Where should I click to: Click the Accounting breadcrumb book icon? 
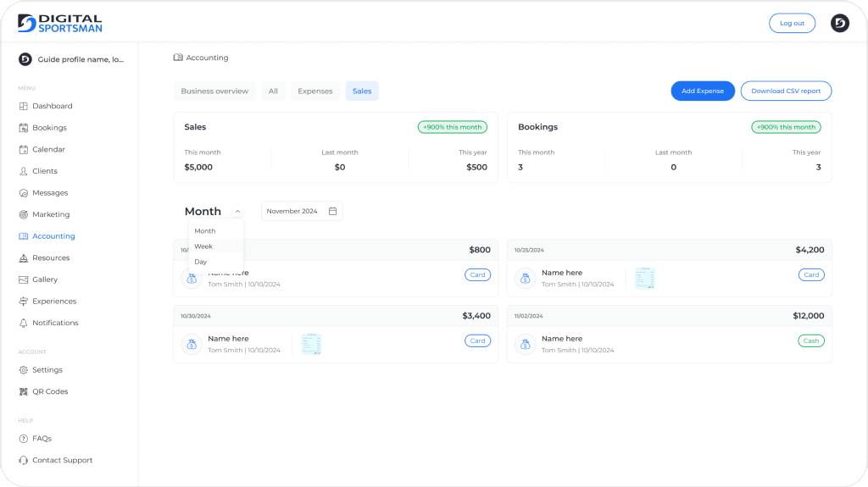click(178, 58)
